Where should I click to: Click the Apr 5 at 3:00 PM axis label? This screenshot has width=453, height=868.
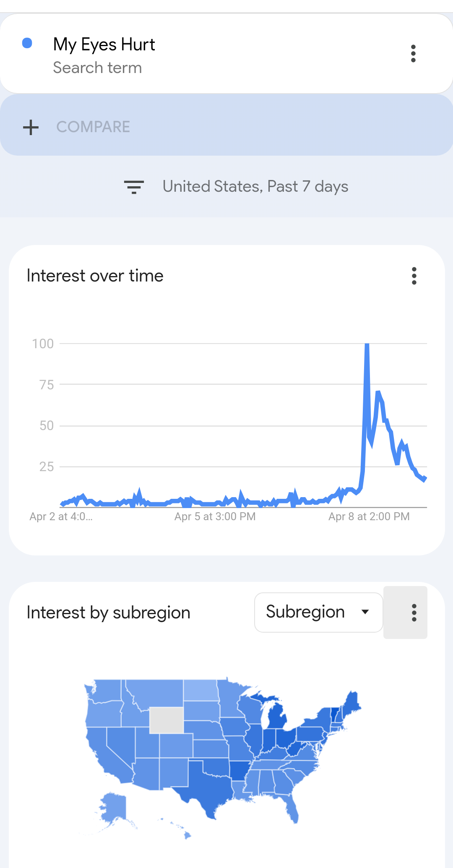(215, 516)
